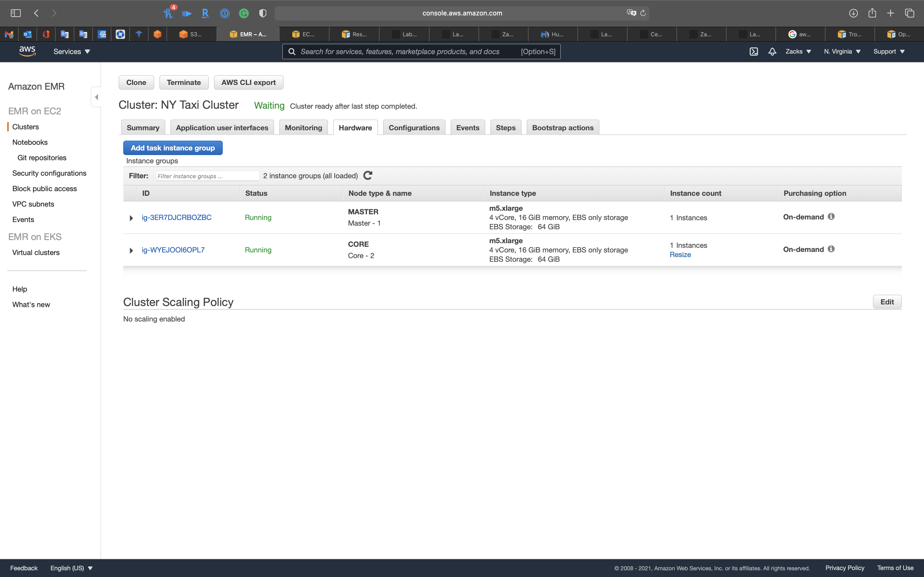Click the refresh instance groups icon
The image size is (924, 577).
coord(368,175)
